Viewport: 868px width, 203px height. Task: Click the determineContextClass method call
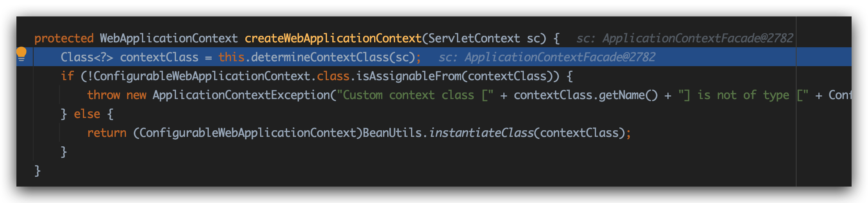(320, 57)
